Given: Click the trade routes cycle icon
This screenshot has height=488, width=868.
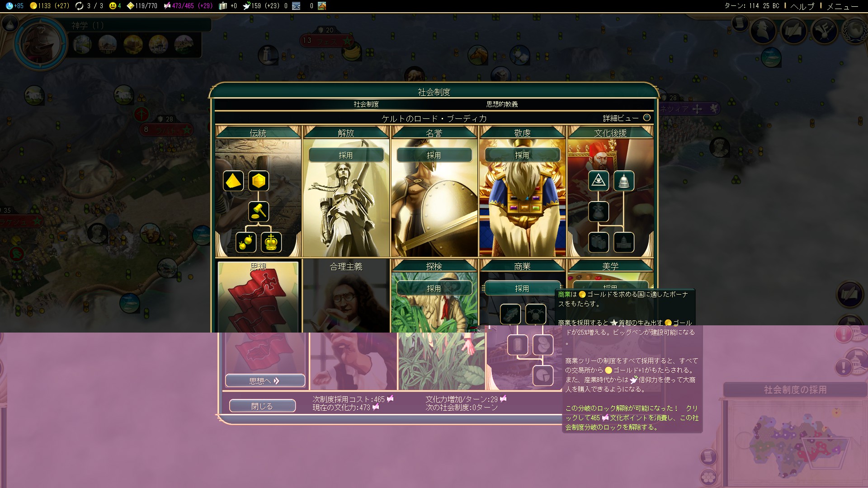Looking at the screenshot, I should 80,6.
